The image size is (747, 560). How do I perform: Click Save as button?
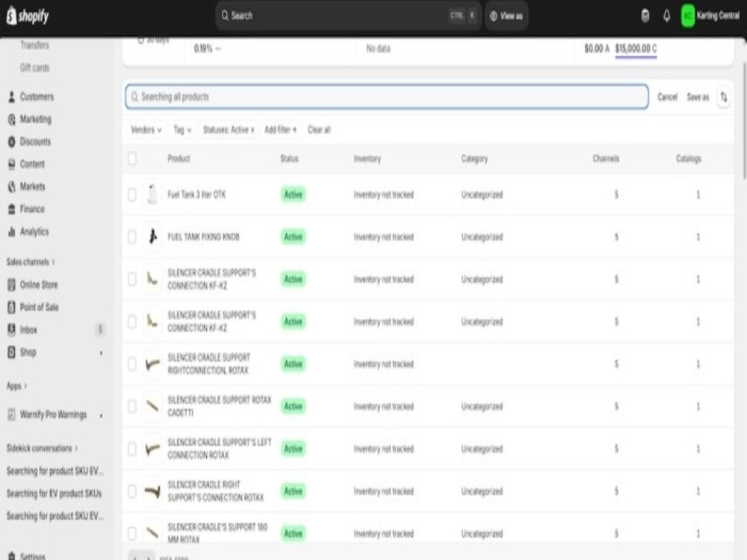[698, 97]
